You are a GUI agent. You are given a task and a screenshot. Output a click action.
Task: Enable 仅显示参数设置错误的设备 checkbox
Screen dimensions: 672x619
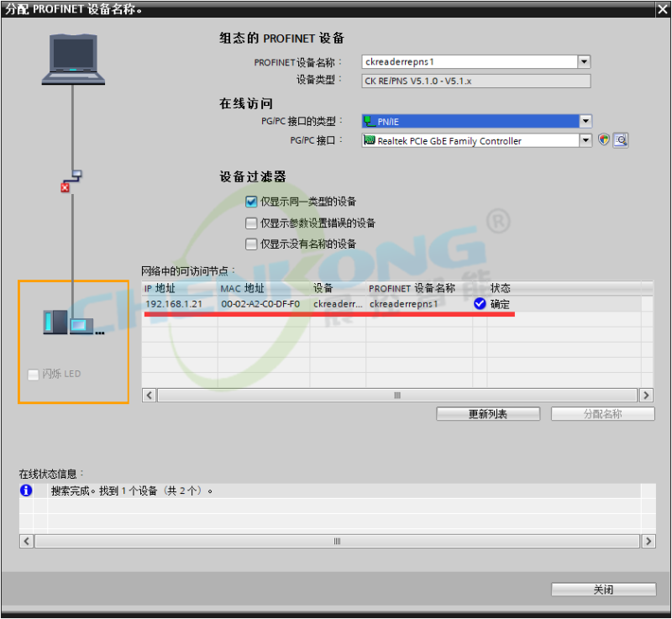[251, 223]
